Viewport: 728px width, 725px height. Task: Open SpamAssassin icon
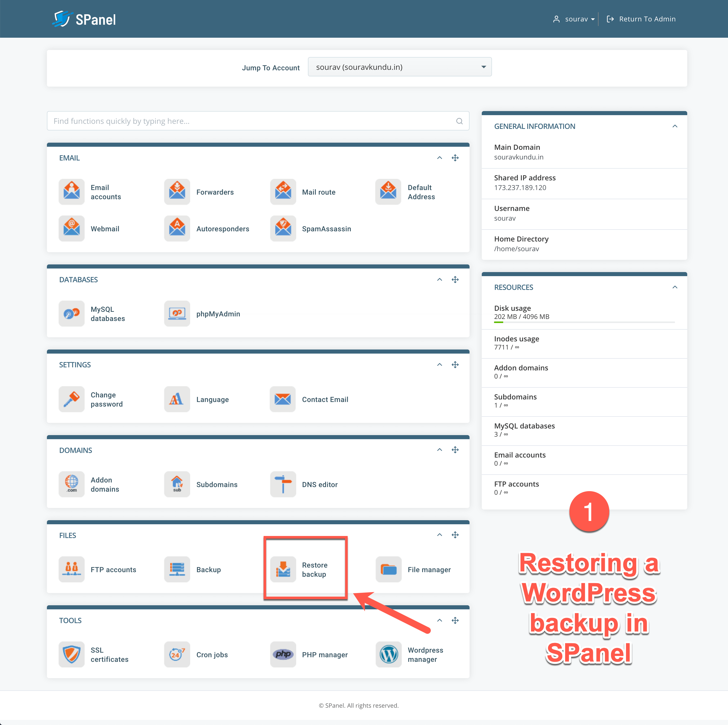pos(283,229)
